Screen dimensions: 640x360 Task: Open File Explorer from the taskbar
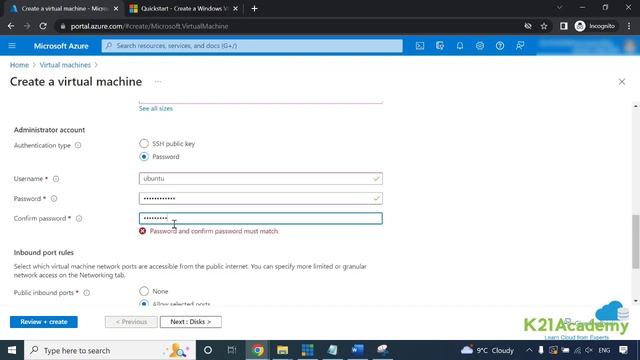(282, 350)
